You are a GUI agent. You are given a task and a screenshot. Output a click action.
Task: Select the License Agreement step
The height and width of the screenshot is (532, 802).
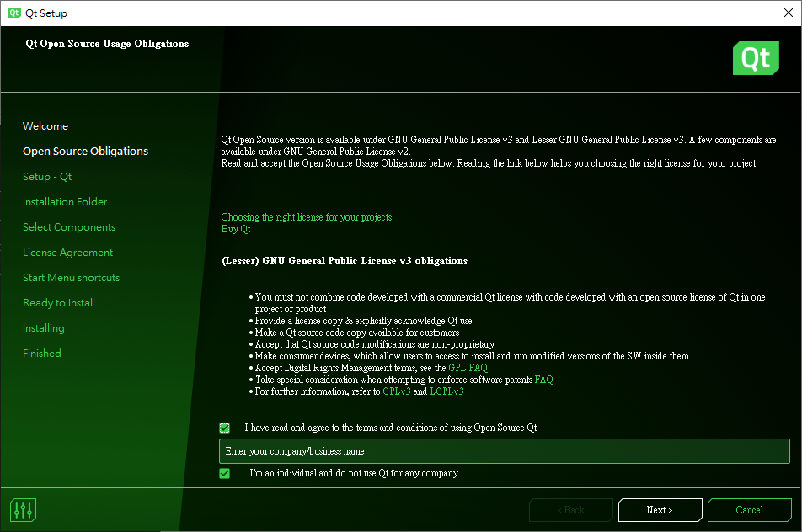(x=67, y=253)
